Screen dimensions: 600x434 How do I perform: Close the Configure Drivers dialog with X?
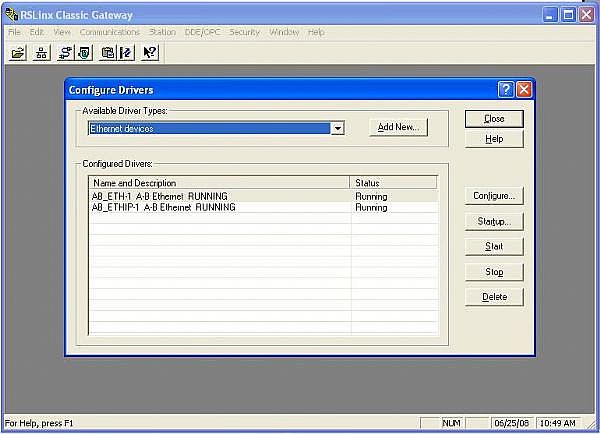(x=524, y=90)
